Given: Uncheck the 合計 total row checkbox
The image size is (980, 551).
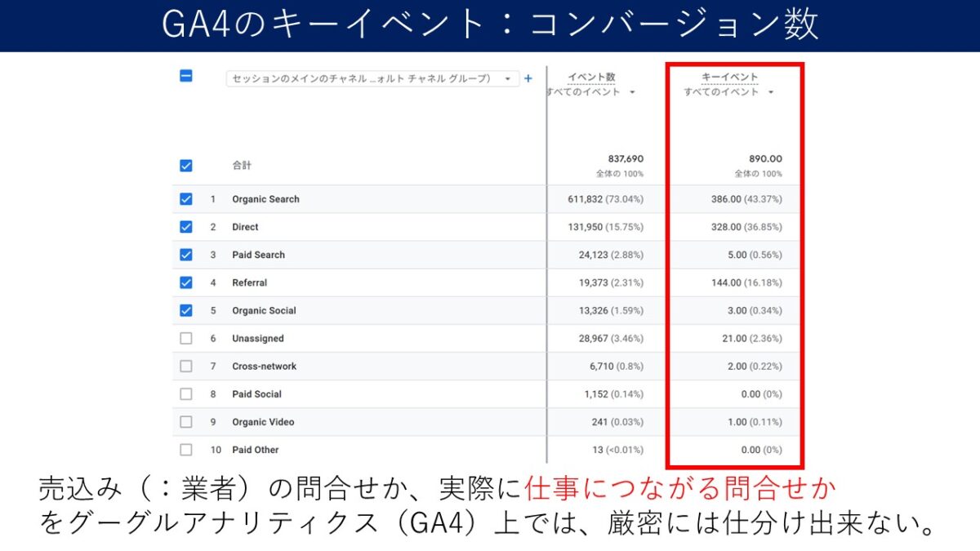Looking at the screenshot, I should coord(186,166).
